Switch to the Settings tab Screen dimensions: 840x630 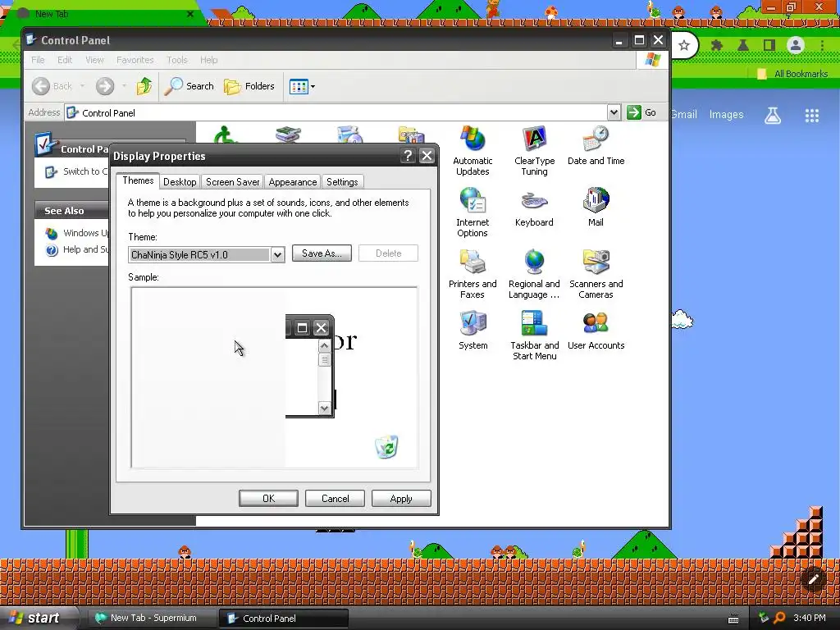[x=342, y=182]
